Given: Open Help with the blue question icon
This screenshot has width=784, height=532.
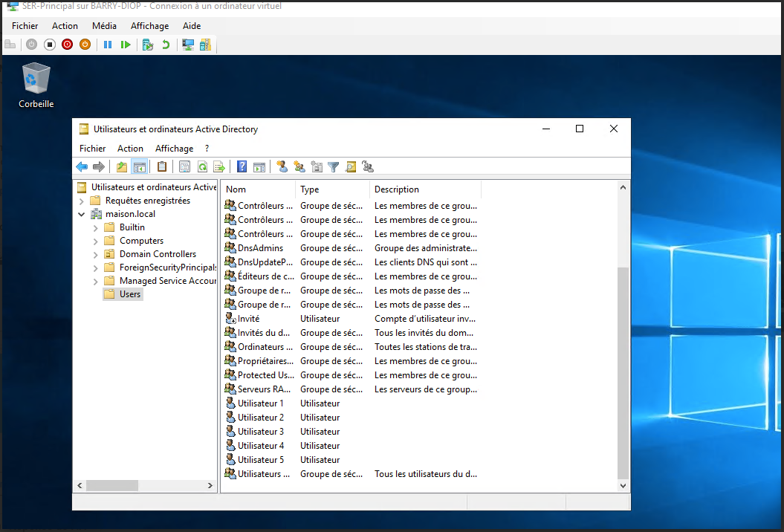Looking at the screenshot, I should click(242, 166).
